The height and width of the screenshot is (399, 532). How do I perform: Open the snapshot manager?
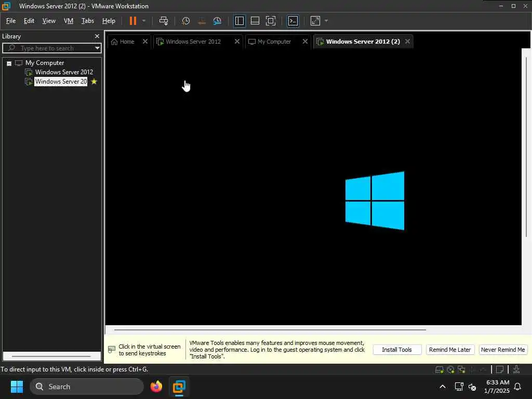(x=217, y=21)
